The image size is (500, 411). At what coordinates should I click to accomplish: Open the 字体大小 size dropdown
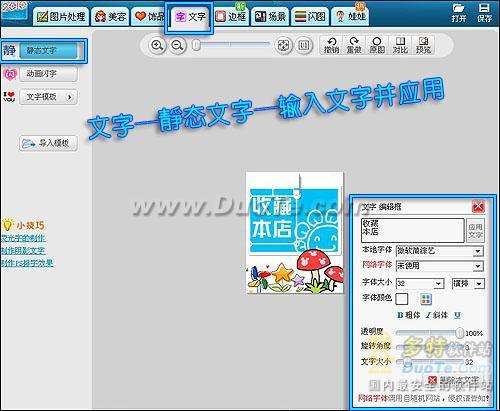pos(438,284)
